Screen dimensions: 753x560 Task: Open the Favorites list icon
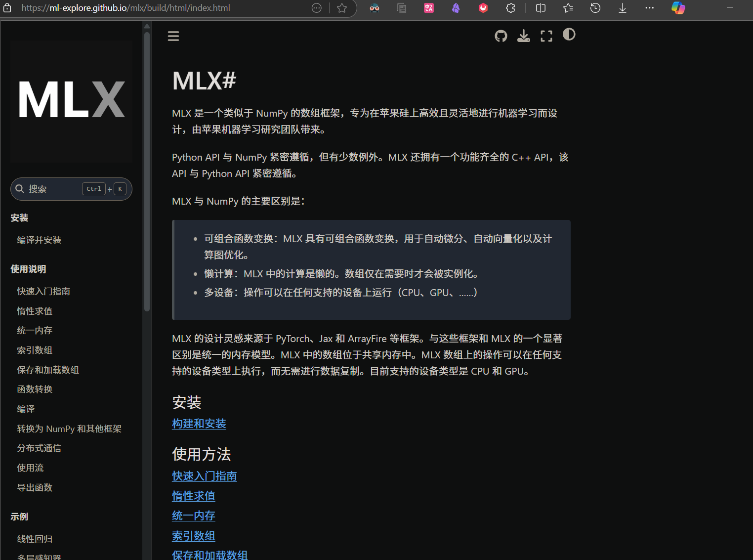568,8
